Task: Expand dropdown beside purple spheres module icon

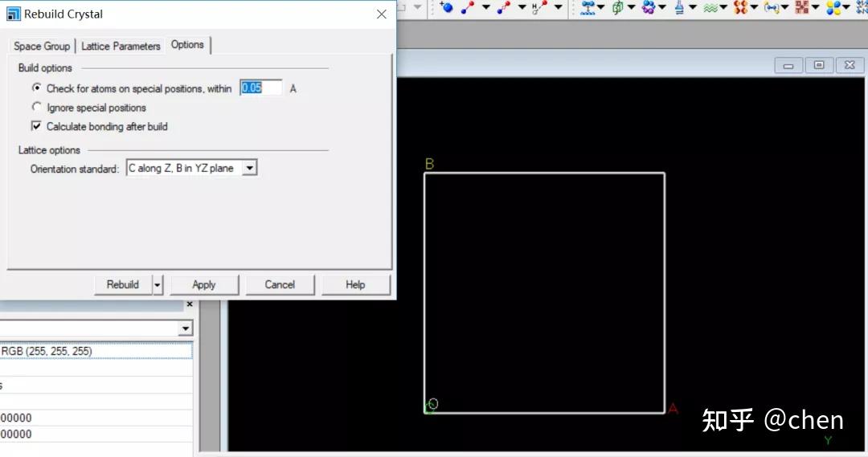Action: [661, 7]
